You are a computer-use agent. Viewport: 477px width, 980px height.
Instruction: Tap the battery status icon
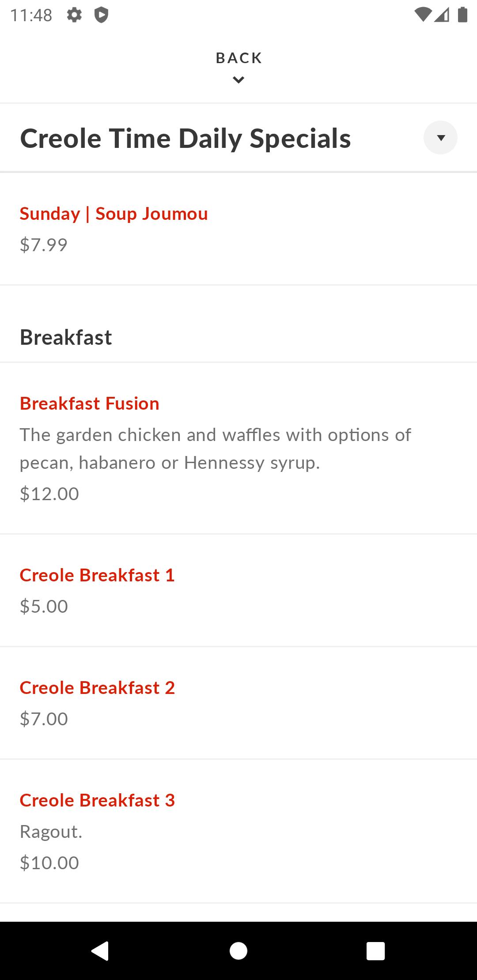[462, 15]
